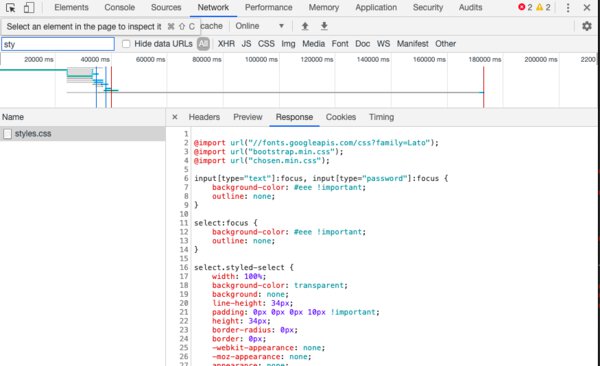Select the Response sub-tab
600x366 pixels.
294,117
